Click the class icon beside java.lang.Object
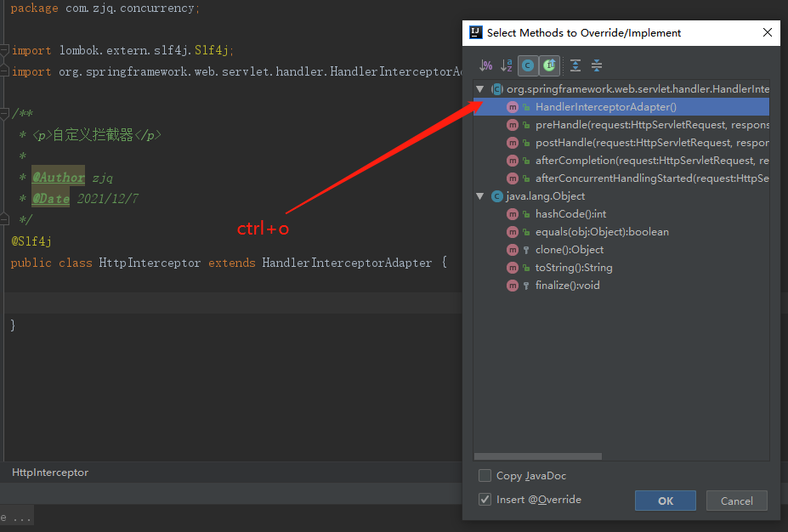Viewport: 788px width, 532px height. coord(497,196)
